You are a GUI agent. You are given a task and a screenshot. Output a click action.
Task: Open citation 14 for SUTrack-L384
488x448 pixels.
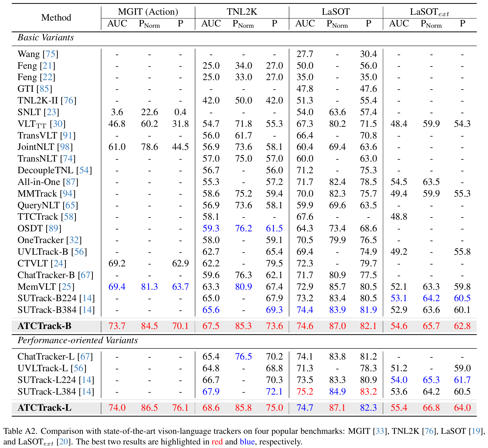(x=87, y=392)
